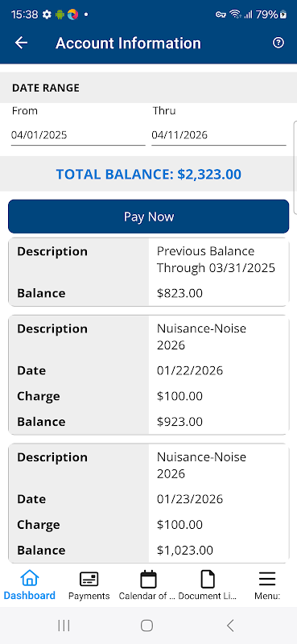Edit the Thru date 04/11/2026 field

pyautogui.click(x=219, y=134)
